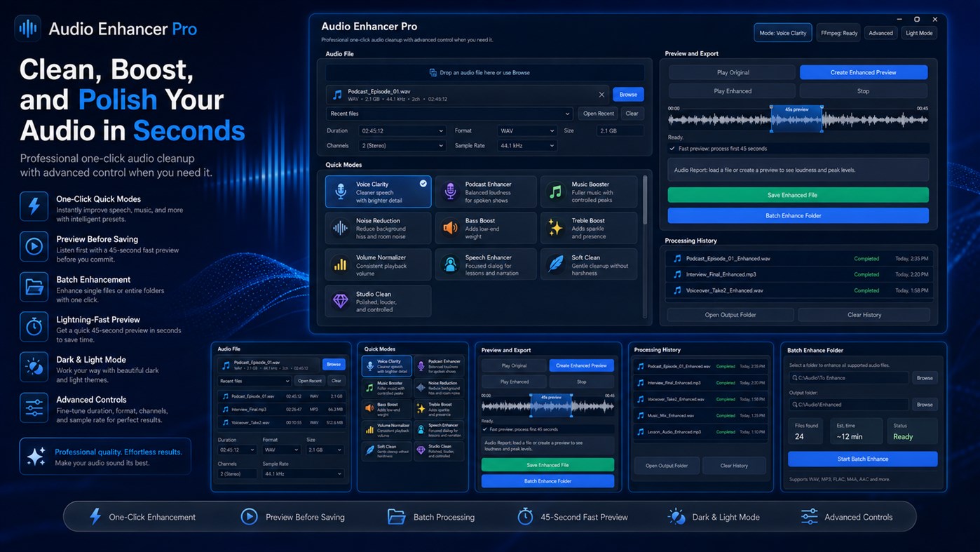
Task: Start Batch Enhance
Action: 862,459
